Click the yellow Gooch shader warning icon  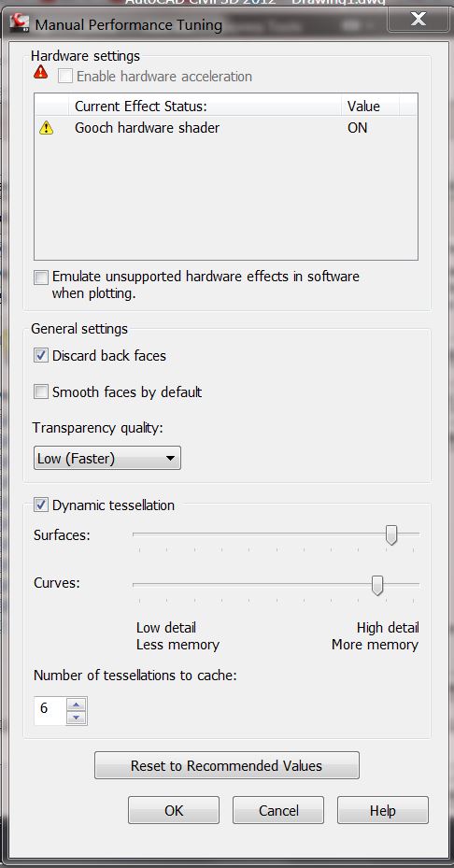pyautogui.click(x=47, y=128)
